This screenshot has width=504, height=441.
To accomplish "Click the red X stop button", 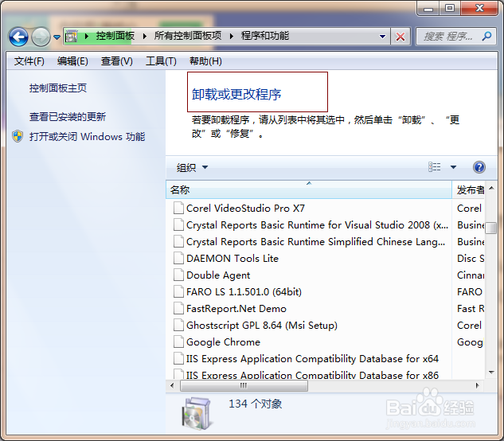I will click(400, 37).
